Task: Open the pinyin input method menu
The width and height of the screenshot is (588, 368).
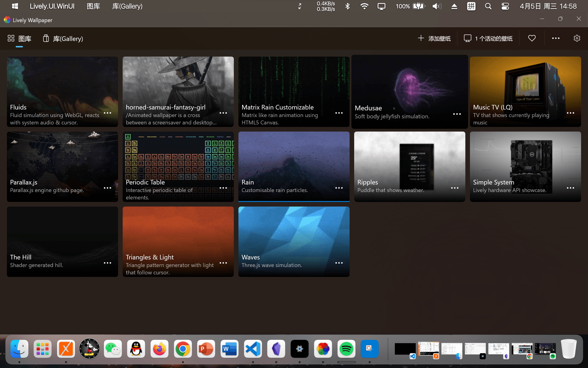Action: 471,6
